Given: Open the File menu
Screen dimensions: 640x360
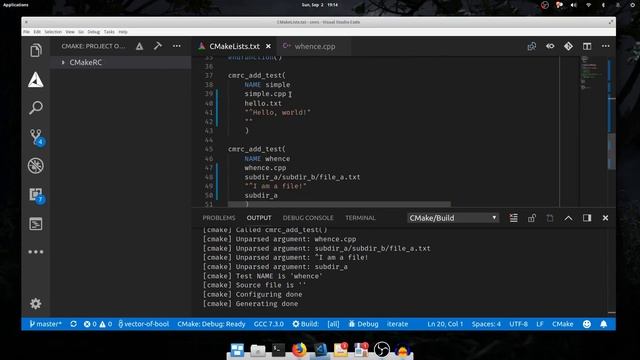Looking at the screenshot, I should click(27, 32).
